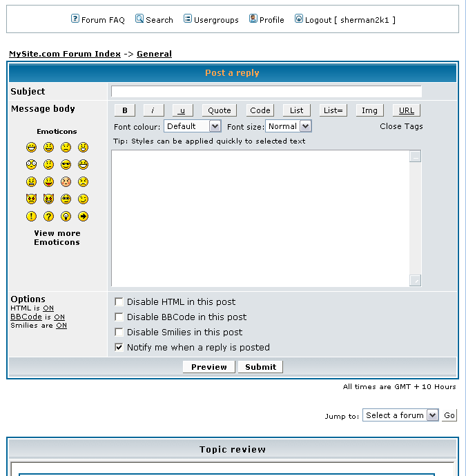Insert the shocked wide-eyed emoticon
Image resolution: width=466 pixels, height=476 pixels.
coord(31,165)
